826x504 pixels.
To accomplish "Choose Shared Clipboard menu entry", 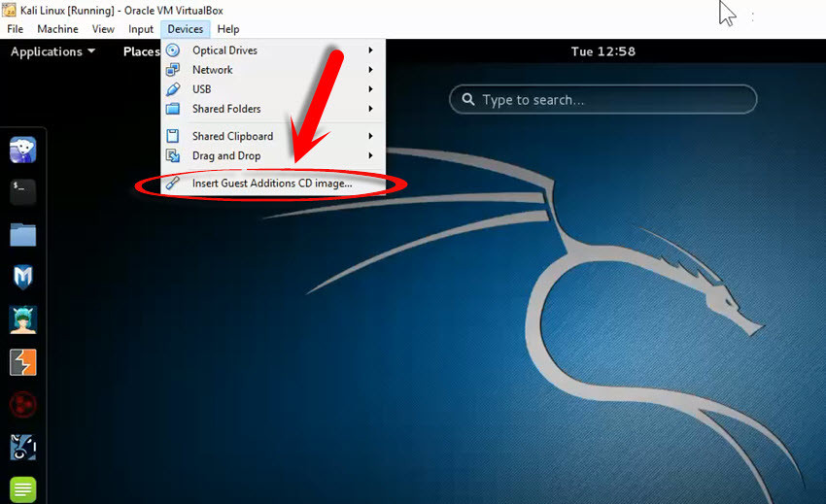I will pos(273,136).
